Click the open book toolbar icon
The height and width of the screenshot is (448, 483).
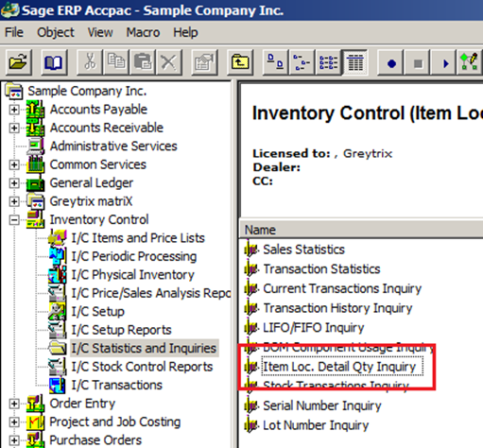(54, 61)
